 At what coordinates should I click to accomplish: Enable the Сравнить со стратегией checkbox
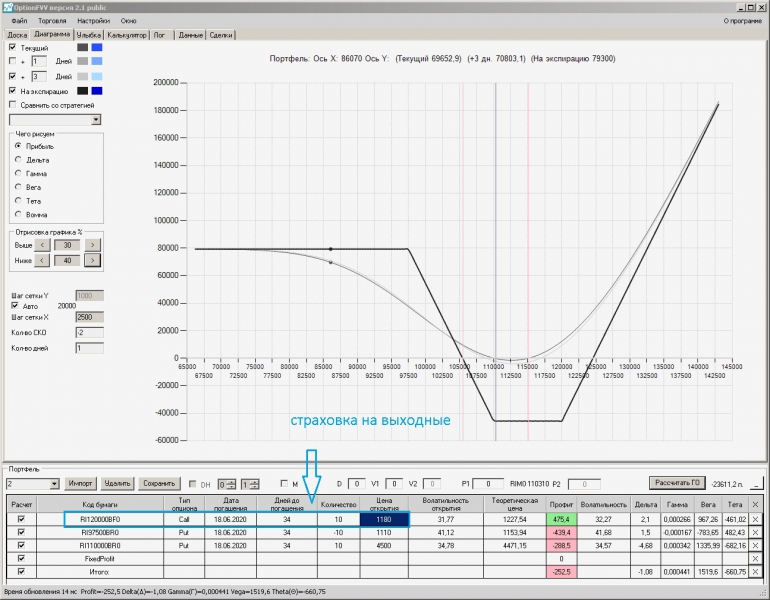pyautogui.click(x=12, y=104)
